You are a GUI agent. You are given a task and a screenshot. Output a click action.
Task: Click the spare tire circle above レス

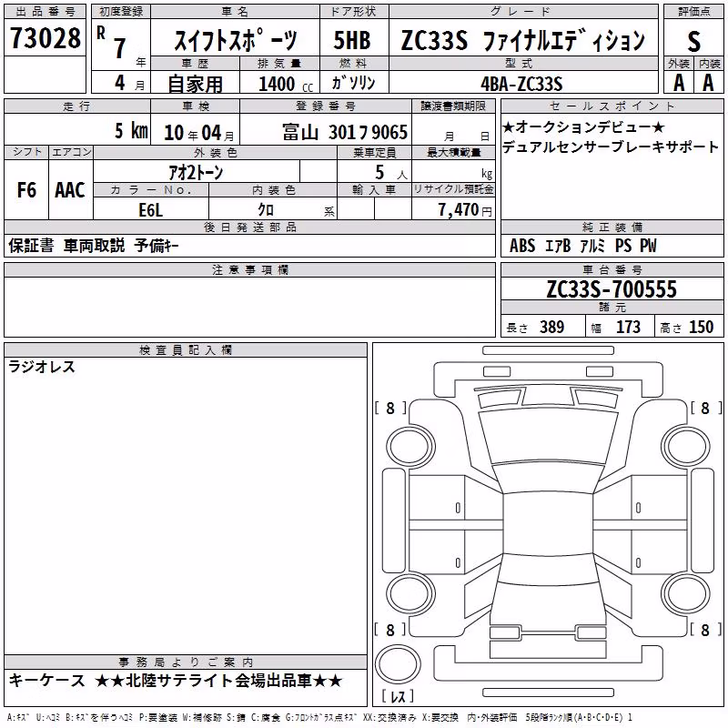[398, 663]
